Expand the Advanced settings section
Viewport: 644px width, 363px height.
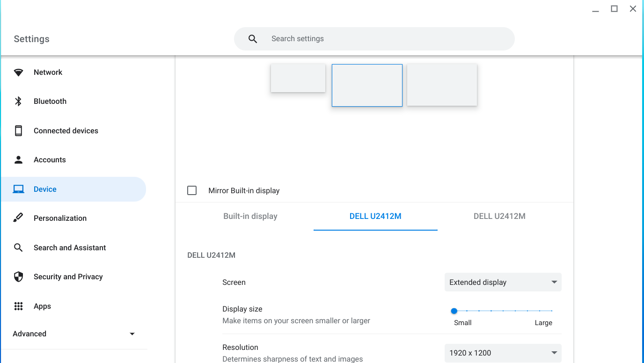pos(74,334)
